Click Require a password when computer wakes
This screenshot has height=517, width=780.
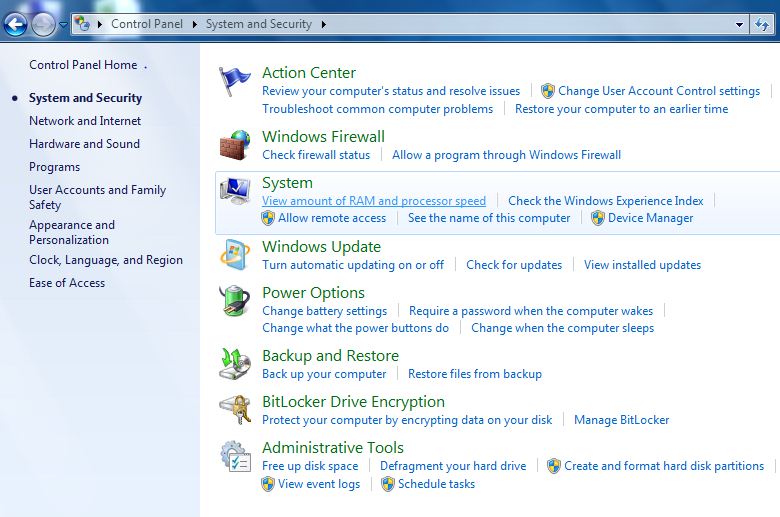[531, 311]
